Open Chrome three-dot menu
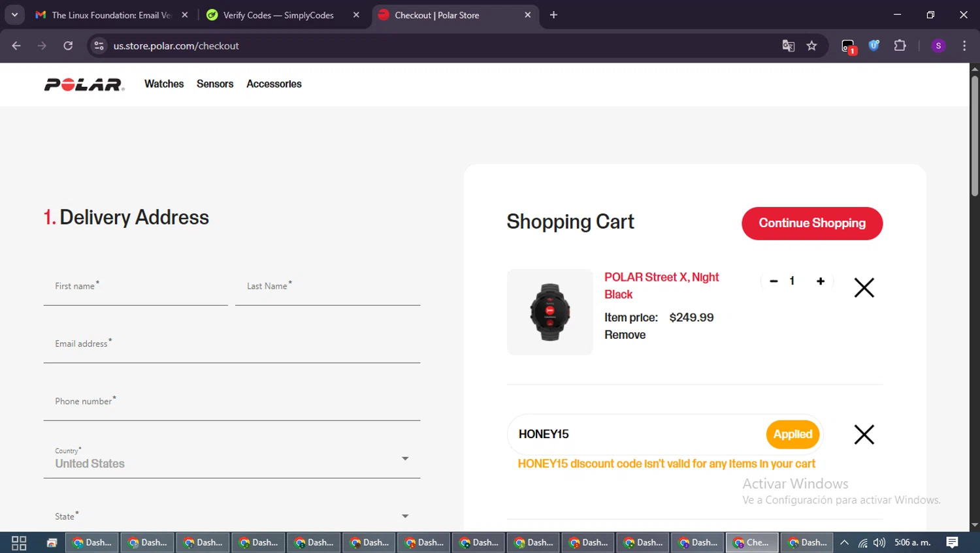The width and height of the screenshot is (980, 553). [x=964, y=46]
